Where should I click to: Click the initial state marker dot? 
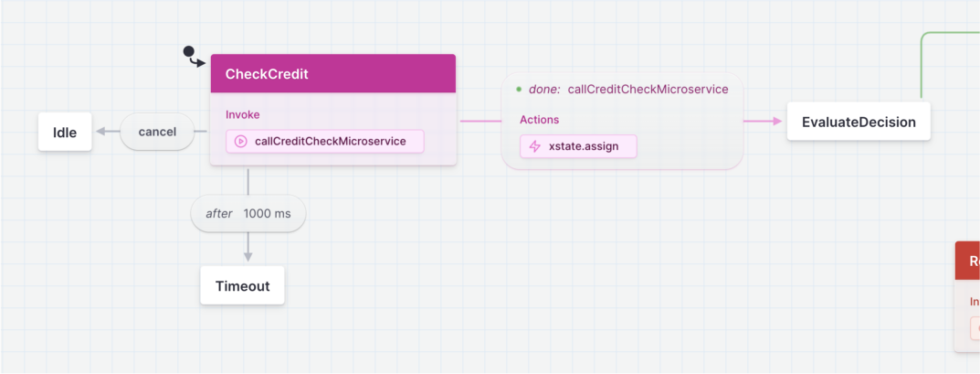[188, 52]
